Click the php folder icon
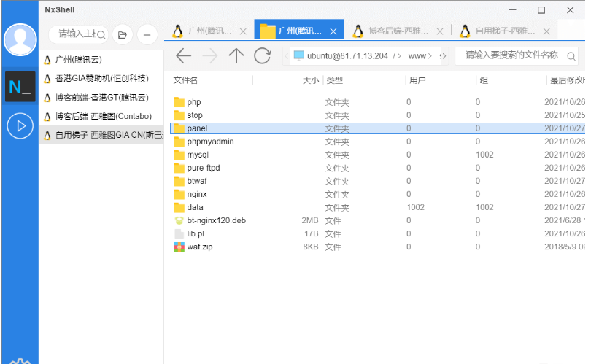591x364 pixels. tap(179, 102)
